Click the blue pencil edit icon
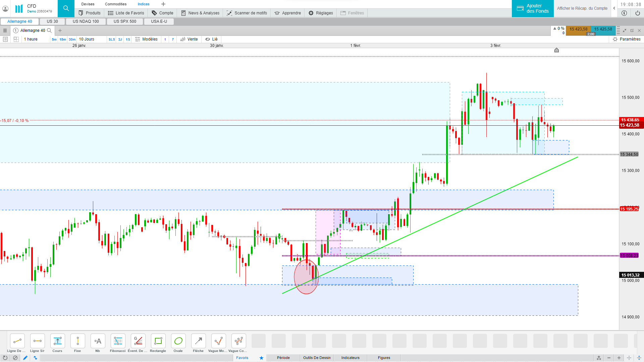 [x=25, y=358]
